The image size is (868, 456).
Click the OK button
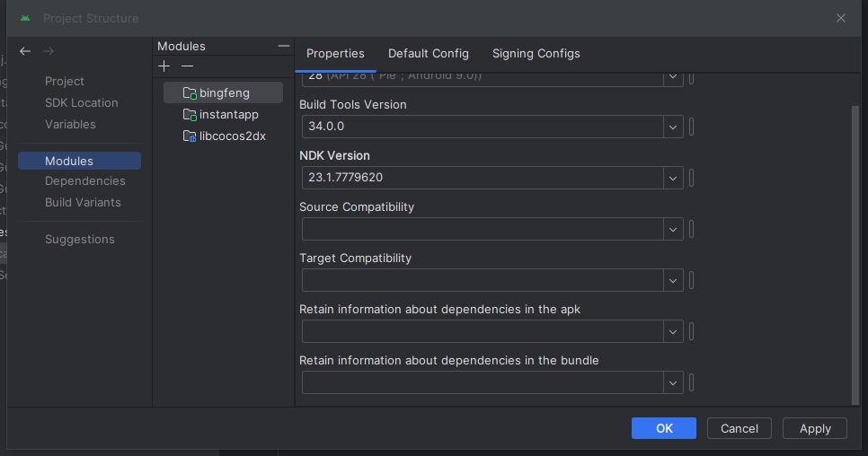[x=664, y=428]
